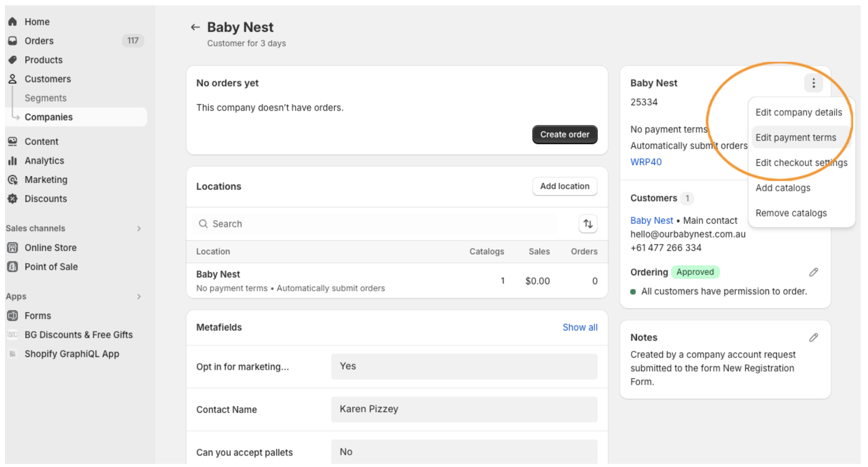The height and width of the screenshot is (467, 868).
Task: Click the Content icon in sidebar
Action: tap(13, 142)
